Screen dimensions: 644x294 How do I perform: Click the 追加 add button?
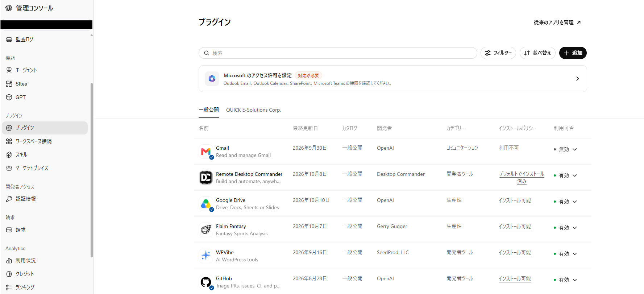pyautogui.click(x=573, y=53)
